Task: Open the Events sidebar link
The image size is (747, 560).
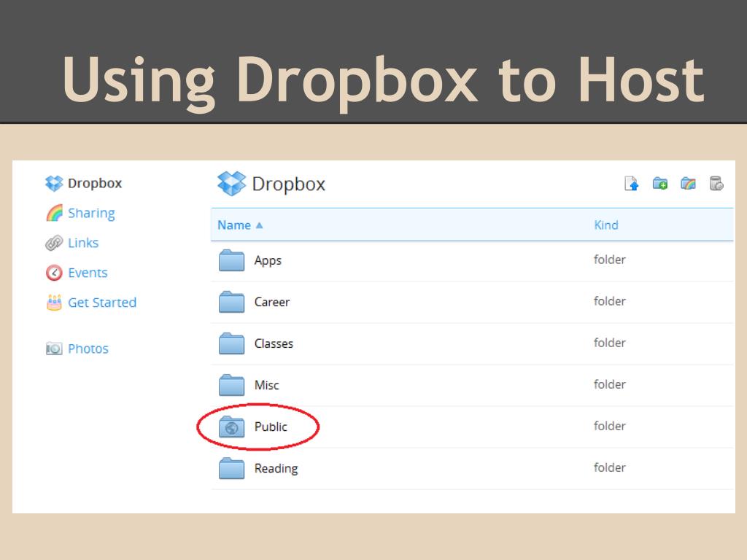Action: click(x=88, y=273)
